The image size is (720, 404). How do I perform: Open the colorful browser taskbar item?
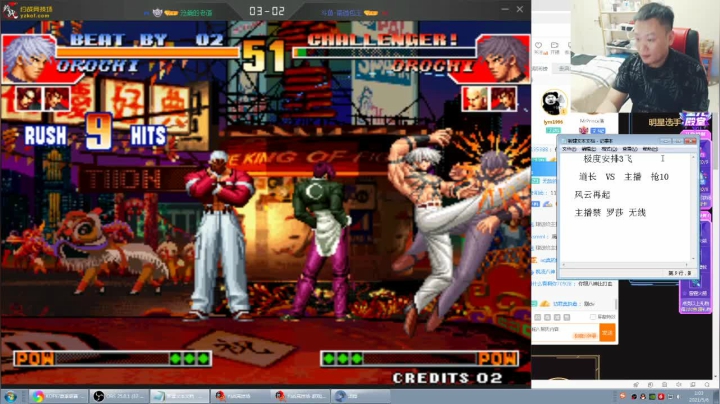pos(58,396)
